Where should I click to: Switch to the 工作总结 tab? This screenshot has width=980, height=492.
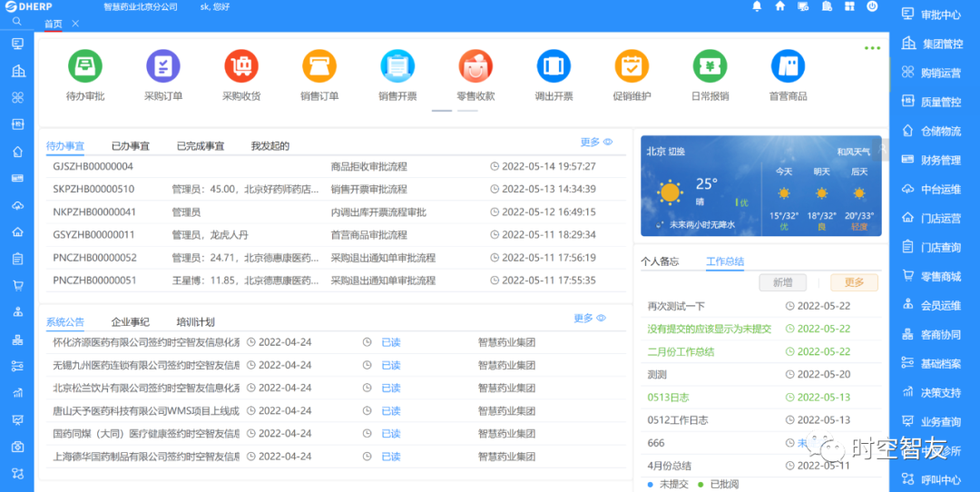click(x=725, y=261)
